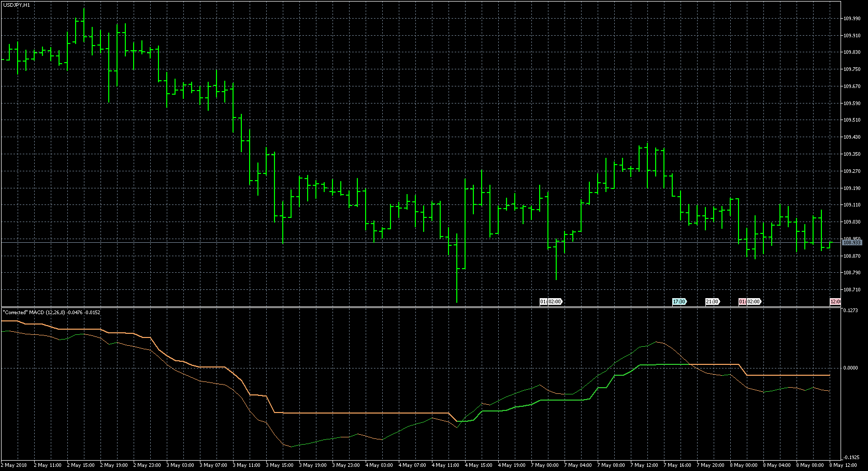Click the white 21:30 event marker
This screenshot has width=868, height=471.
[712, 302]
